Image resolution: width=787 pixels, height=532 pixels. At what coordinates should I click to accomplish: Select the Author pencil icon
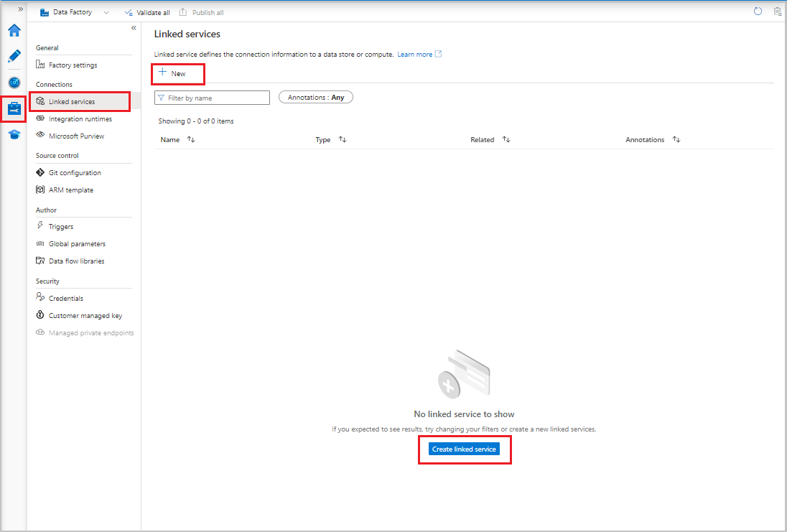pyautogui.click(x=14, y=55)
